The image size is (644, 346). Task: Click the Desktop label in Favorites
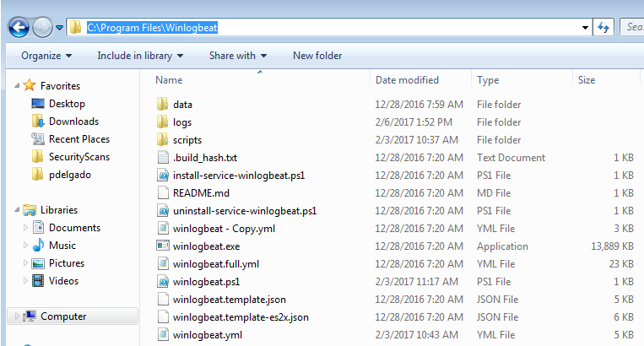click(67, 104)
